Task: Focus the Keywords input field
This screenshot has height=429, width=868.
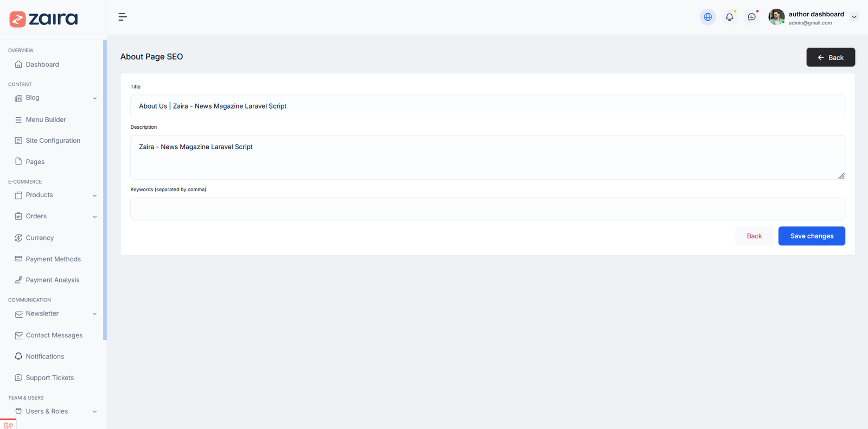Action: [x=487, y=209]
